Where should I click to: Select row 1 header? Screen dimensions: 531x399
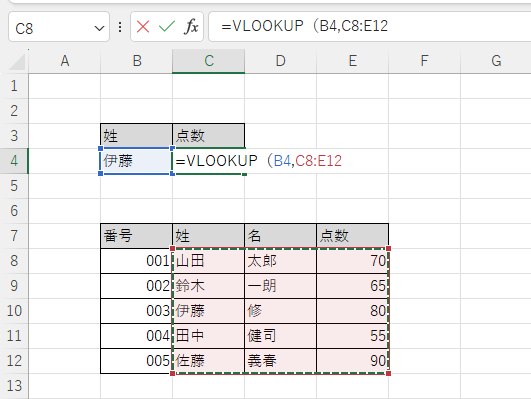click(14, 86)
